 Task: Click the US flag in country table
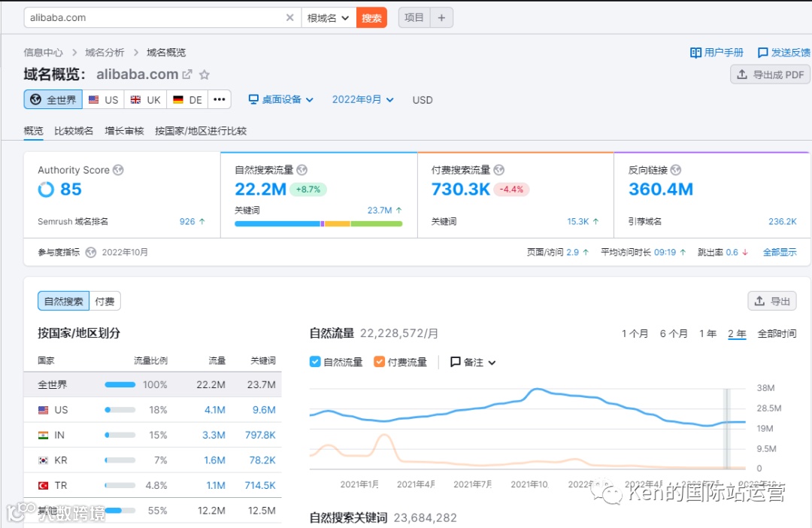coord(44,410)
